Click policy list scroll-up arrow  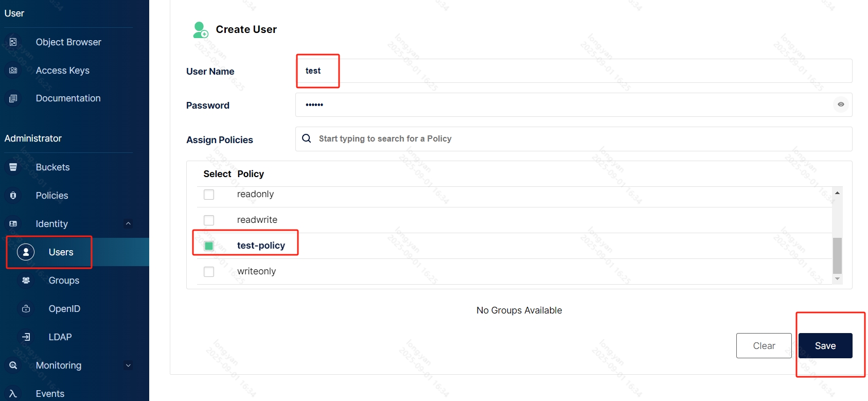[x=837, y=193]
